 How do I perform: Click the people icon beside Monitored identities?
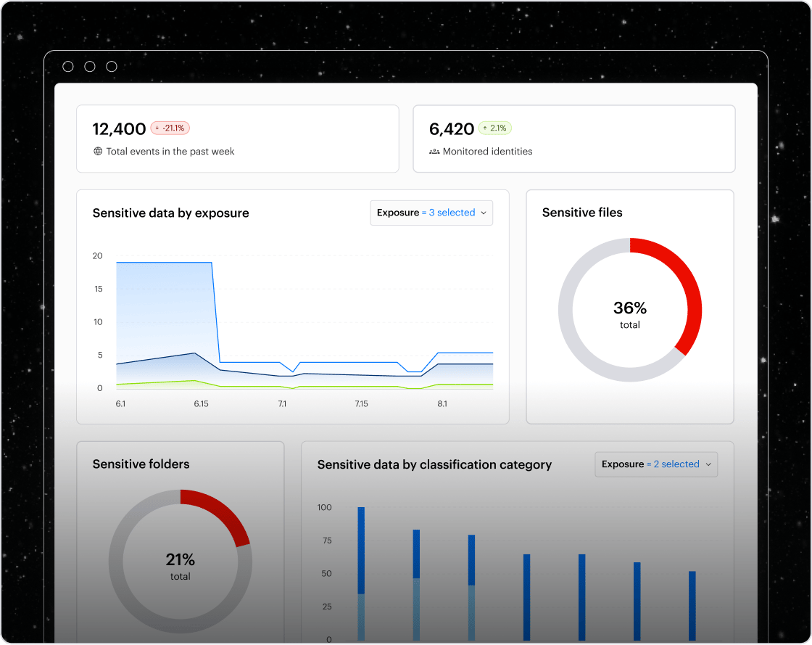[434, 152]
